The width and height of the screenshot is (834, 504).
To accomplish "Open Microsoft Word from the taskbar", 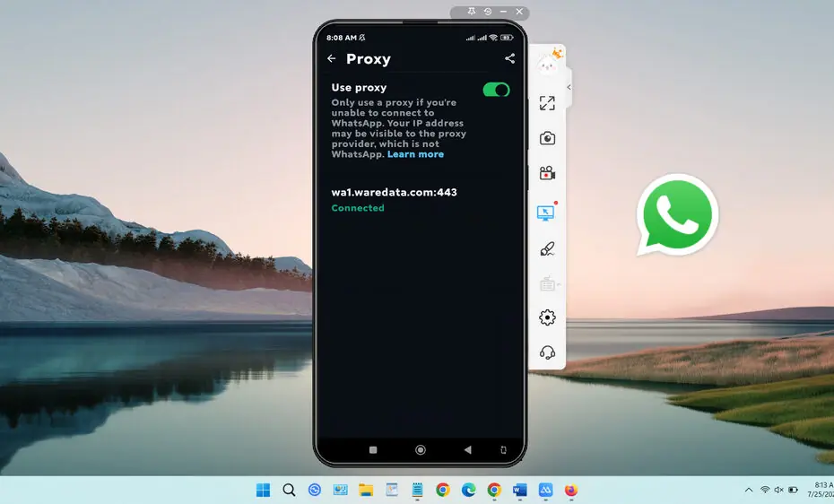I will [519, 490].
